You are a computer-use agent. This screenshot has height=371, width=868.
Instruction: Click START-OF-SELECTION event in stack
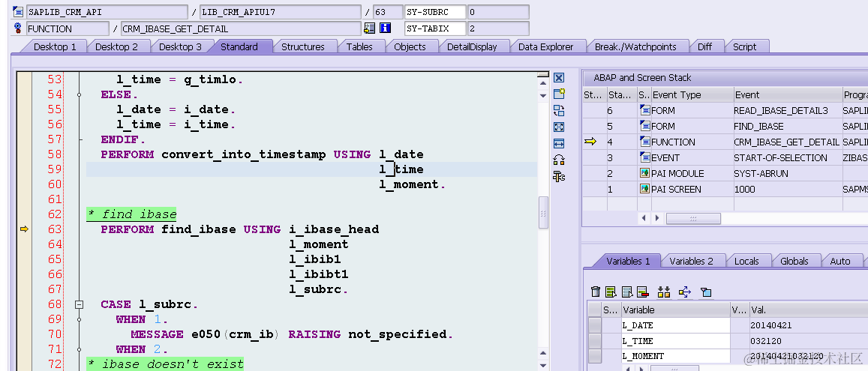tap(780, 157)
